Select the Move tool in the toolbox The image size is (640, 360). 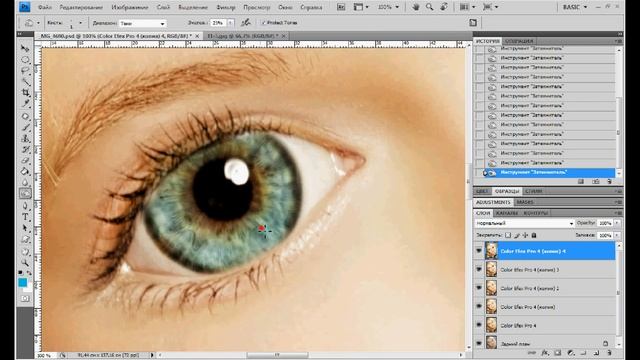point(25,49)
